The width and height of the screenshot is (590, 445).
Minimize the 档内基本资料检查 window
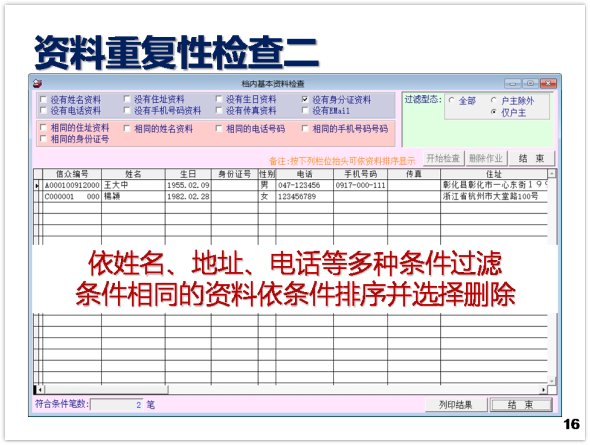(513, 83)
